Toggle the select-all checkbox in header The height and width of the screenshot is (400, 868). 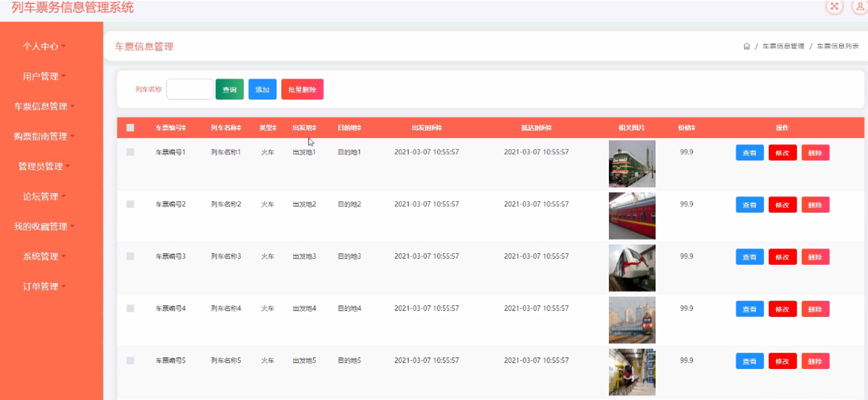click(130, 128)
